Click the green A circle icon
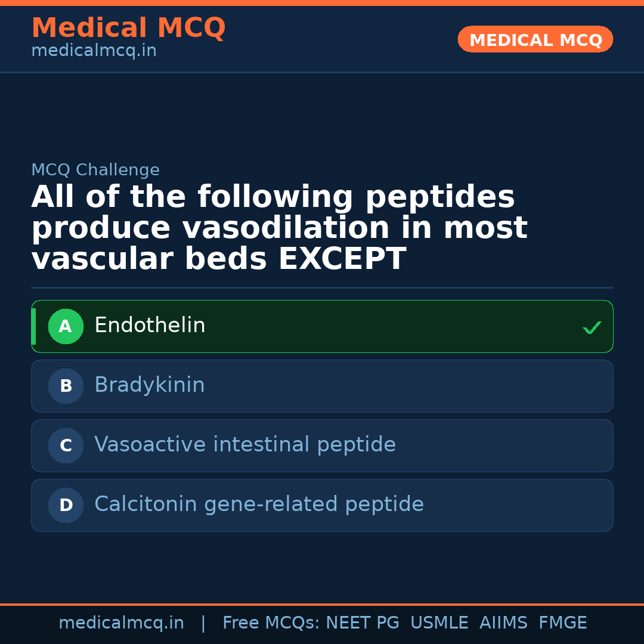This screenshot has width=644, height=644. [66, 326]
